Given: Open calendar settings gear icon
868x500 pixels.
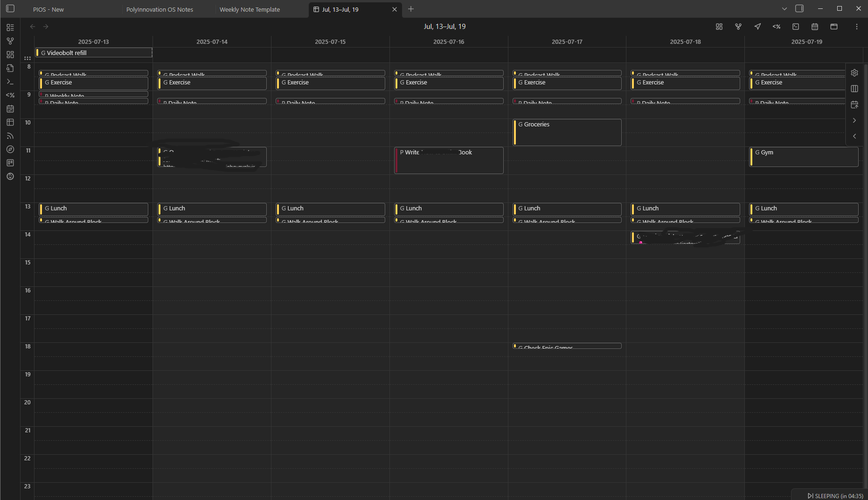Looking at the screenshot, I should coord(854,73).
